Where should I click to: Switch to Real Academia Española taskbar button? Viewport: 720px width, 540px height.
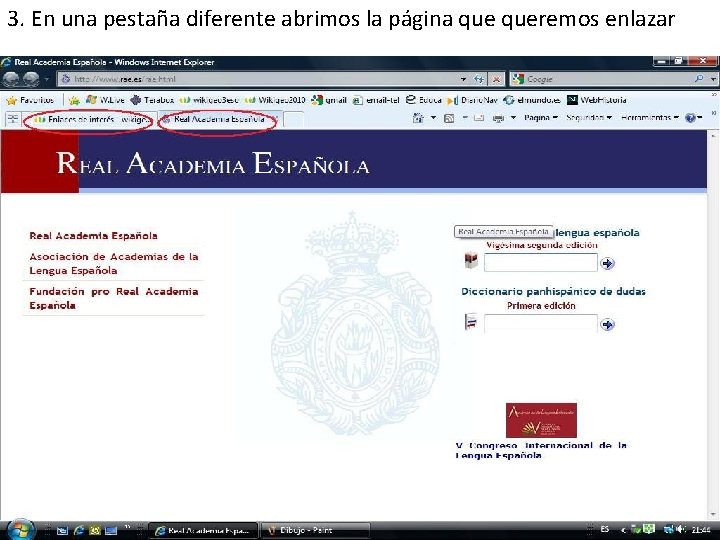point(204,530)
